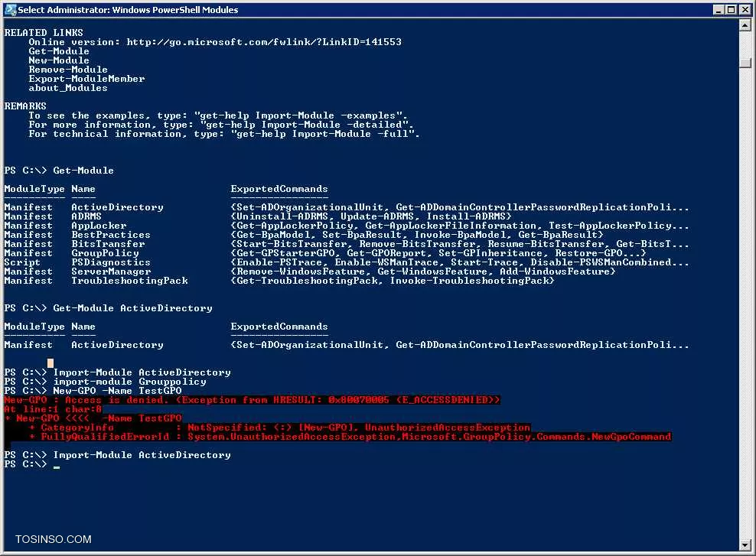The height and width of the screenshot is (556, 756).
Task: Click the scrollbar up arrow
Action: click(745, 24)
